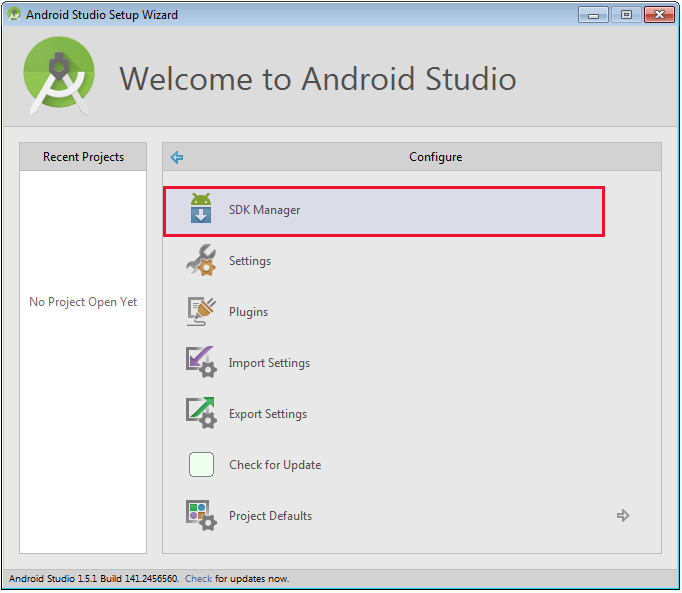Screen dimensions: 682x593
Task: Click the Android Studio logo in the header
Action: tap(59, 77)
